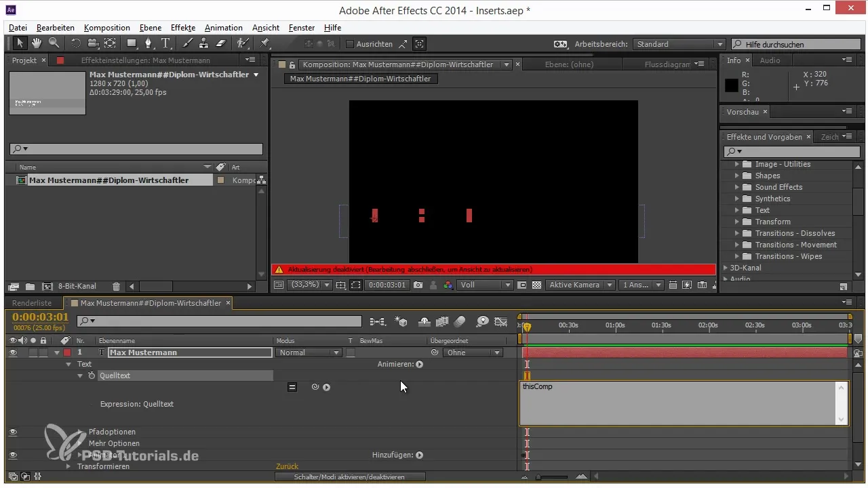This screenshot has width=868, height=488.
Task: Open the Komposition menu
Action: click(106, 28)
